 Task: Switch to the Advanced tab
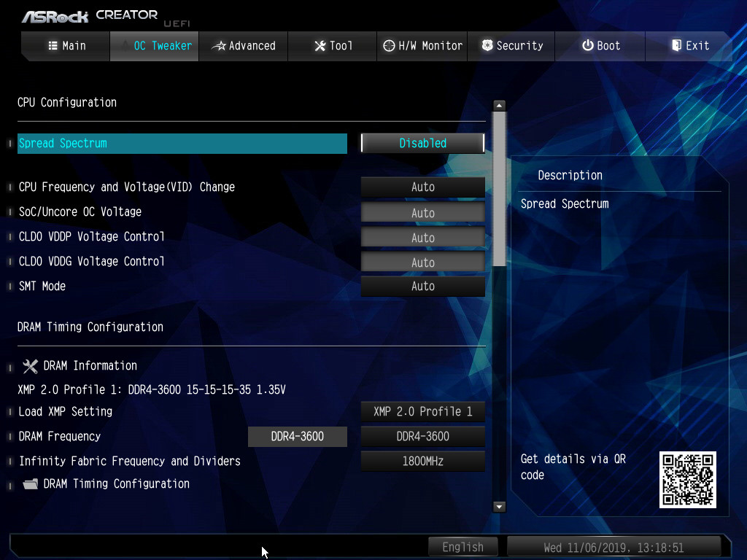244,45
